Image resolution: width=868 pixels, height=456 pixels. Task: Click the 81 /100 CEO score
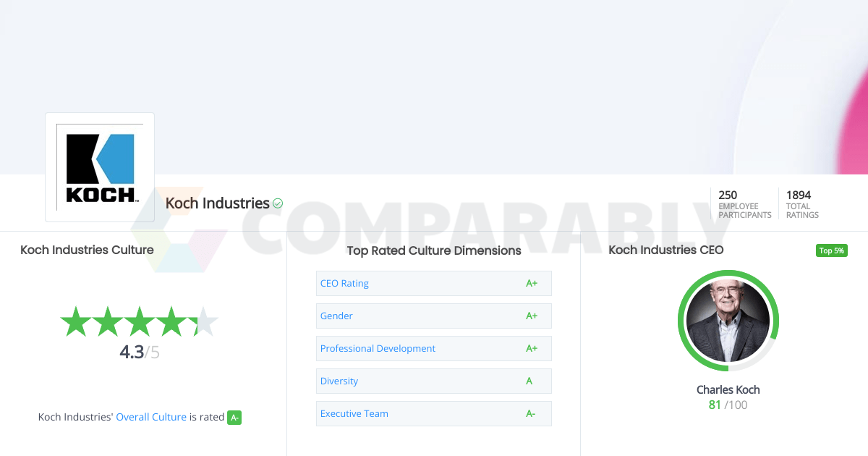(728, 405)
